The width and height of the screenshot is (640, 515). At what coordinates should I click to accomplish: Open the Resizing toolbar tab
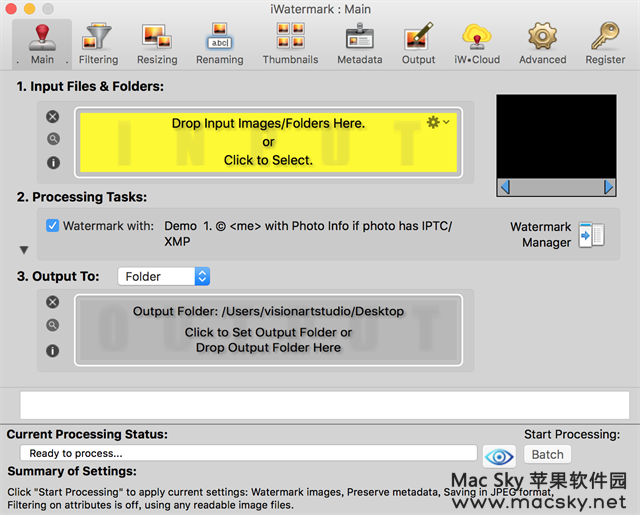point(157,44)
